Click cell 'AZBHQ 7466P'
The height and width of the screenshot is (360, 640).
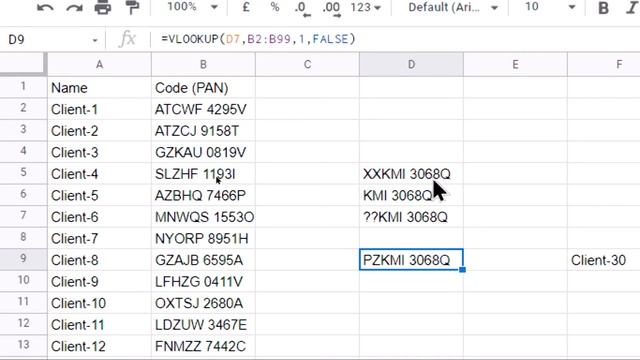tap(203, 196)
